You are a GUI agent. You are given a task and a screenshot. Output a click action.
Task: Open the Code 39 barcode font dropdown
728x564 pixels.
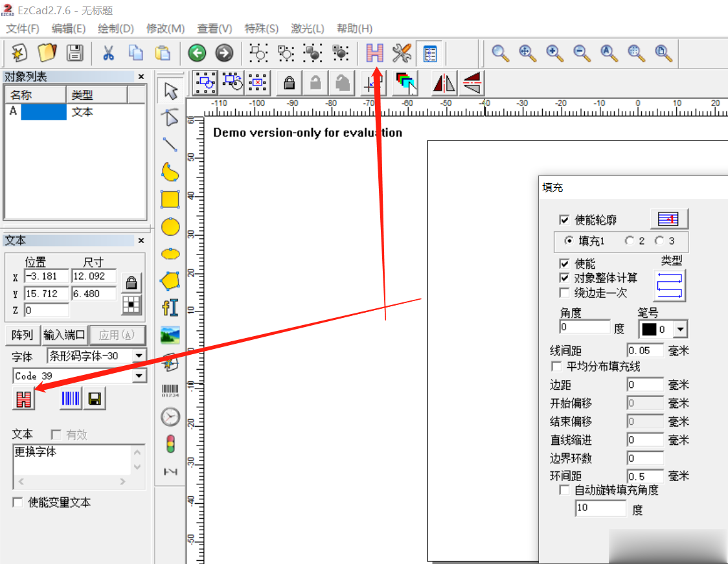point(139,376)
